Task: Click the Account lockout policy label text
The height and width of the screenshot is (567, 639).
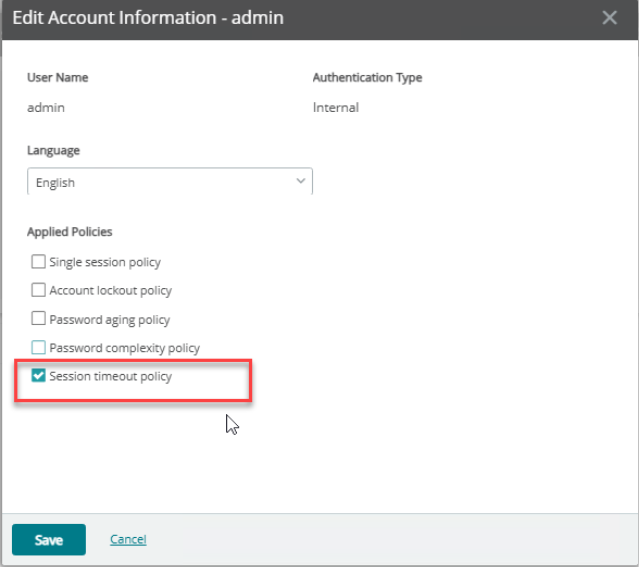Action: [110, 291]
